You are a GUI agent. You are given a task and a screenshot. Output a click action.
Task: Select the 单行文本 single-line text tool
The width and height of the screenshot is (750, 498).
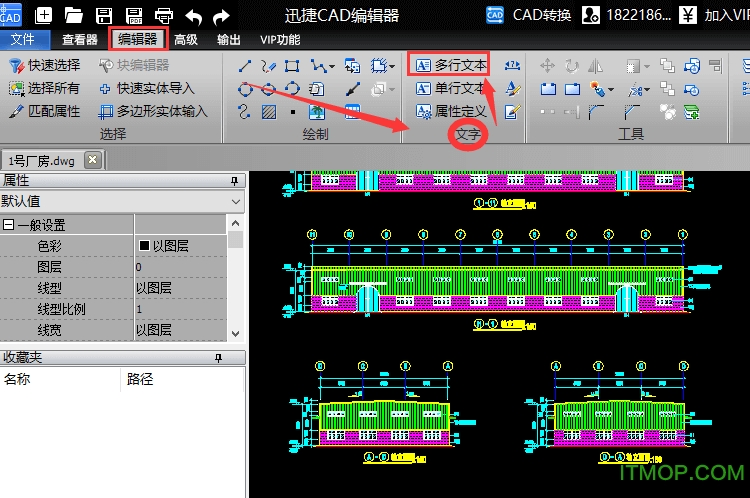pyautogui.click(x=451, y=88)
